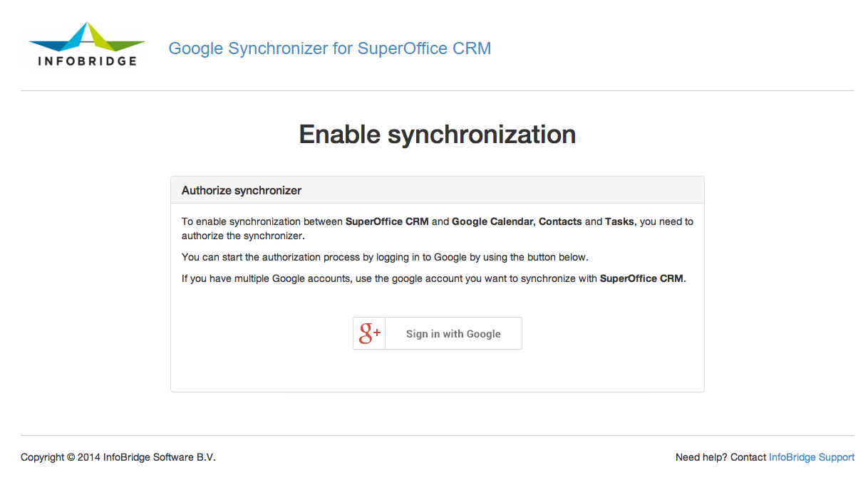The height and width of the screenshot is (497, 868).
Task: Click the bold Tasks text
Action: [619, 221]
